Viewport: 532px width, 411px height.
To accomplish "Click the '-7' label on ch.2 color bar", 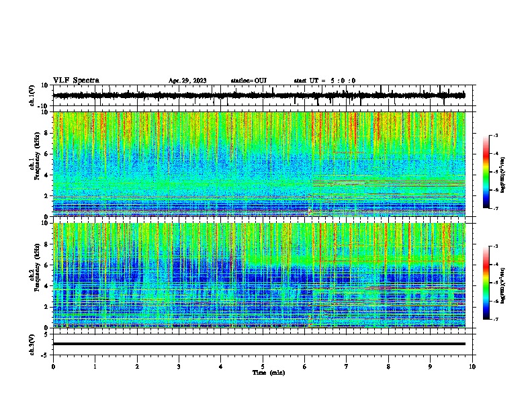I will [x=495, y=319].
